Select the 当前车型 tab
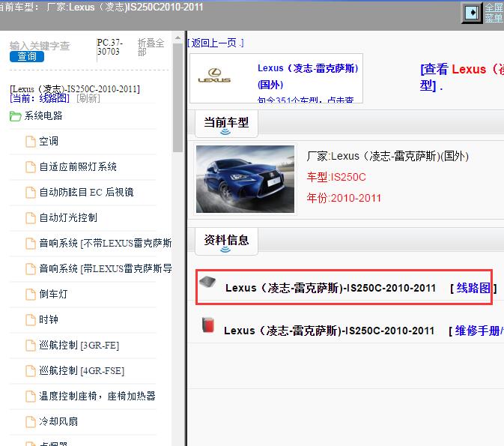Screen dimensions: 504x446 pos(226,124)
